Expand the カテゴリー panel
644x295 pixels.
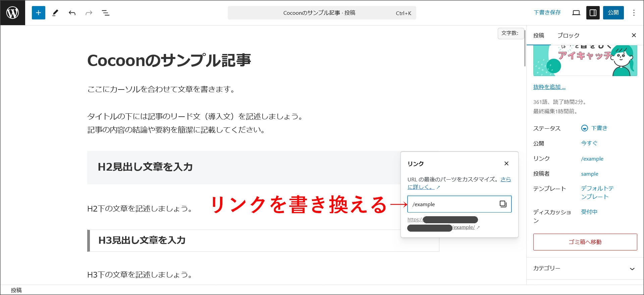pos(585,268)
